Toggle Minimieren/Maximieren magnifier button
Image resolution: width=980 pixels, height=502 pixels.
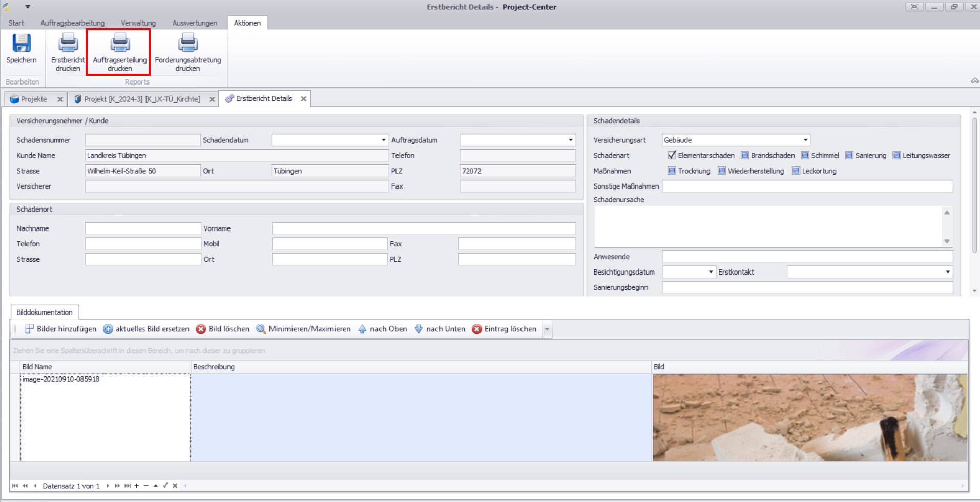[x=304, y=329]
